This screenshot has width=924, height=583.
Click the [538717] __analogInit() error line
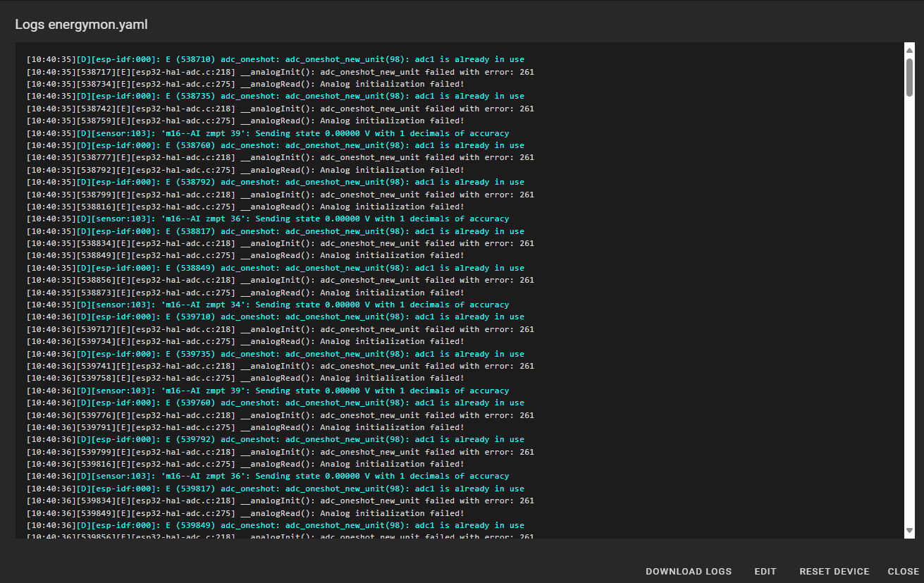(x=280, y=71)
